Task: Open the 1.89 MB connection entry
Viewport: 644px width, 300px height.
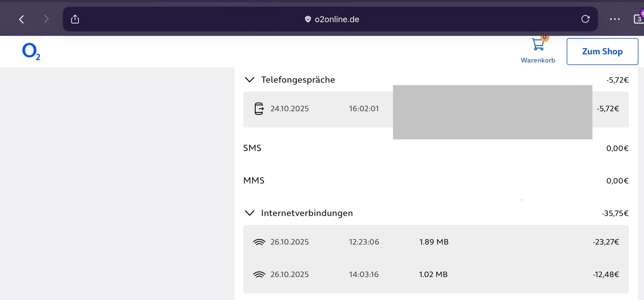Action: 434,242
